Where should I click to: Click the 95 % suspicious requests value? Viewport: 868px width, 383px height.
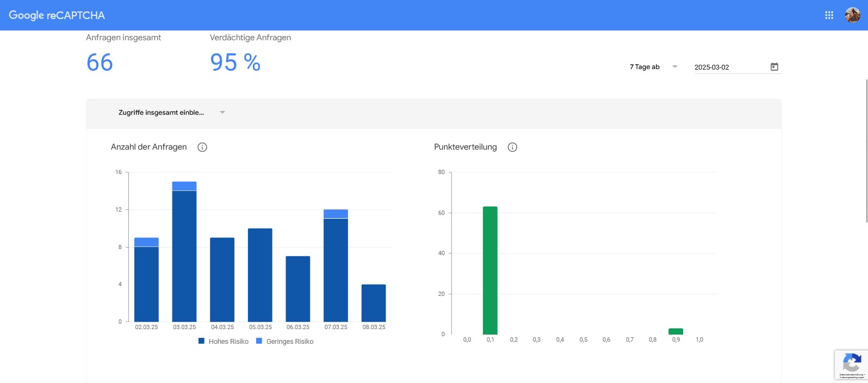pyautogui.click(x=235, y=63)
